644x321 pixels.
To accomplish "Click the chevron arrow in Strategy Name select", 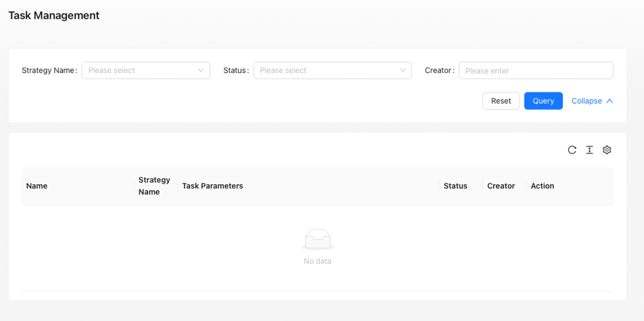I will click(201, 70).
